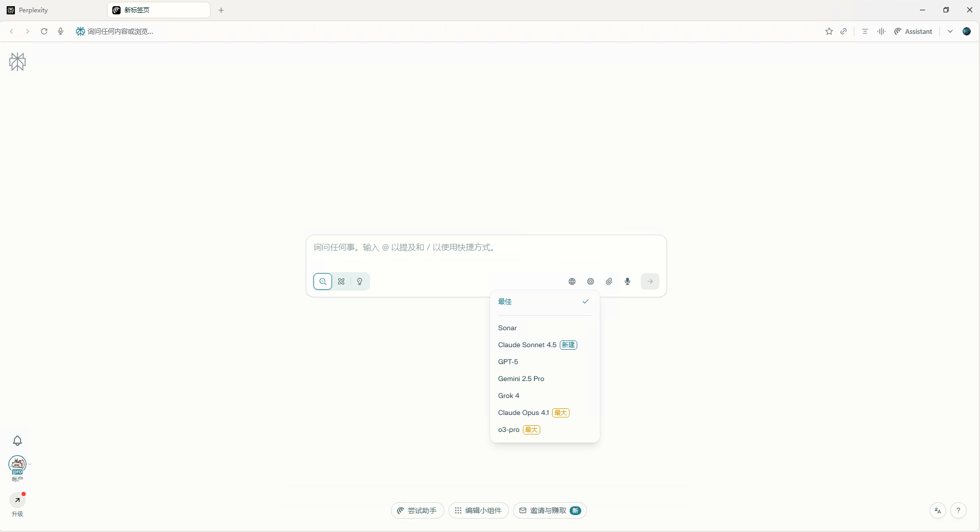
Task: Click the microphone dictation icon in prompt box
Action: [628, 281]
